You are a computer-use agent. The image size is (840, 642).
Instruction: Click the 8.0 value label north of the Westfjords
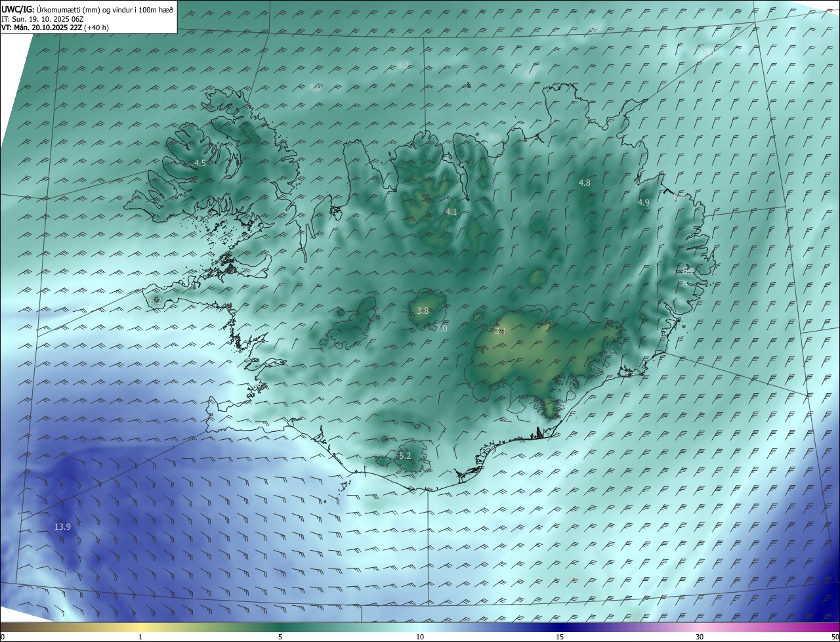coord(315,87)
